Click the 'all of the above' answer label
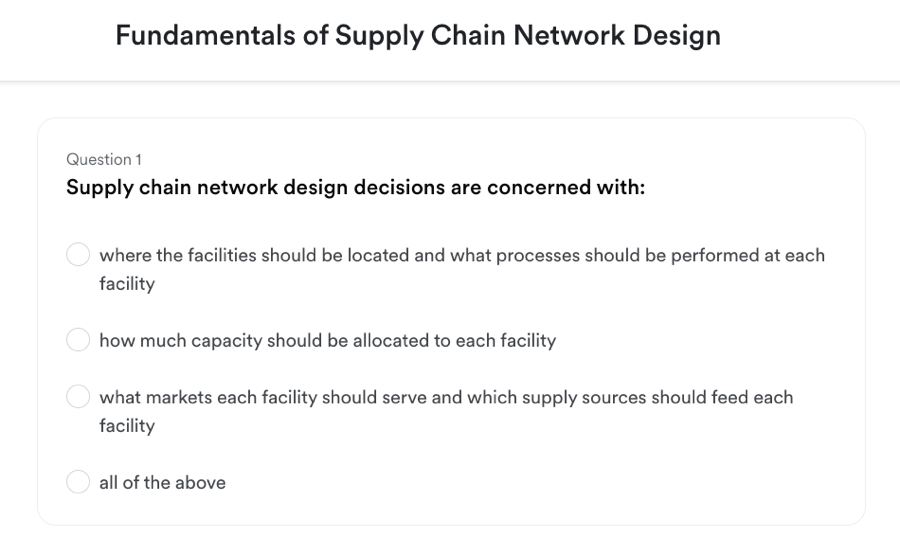This screenshot has width=900, height=538. coord(162,482)
